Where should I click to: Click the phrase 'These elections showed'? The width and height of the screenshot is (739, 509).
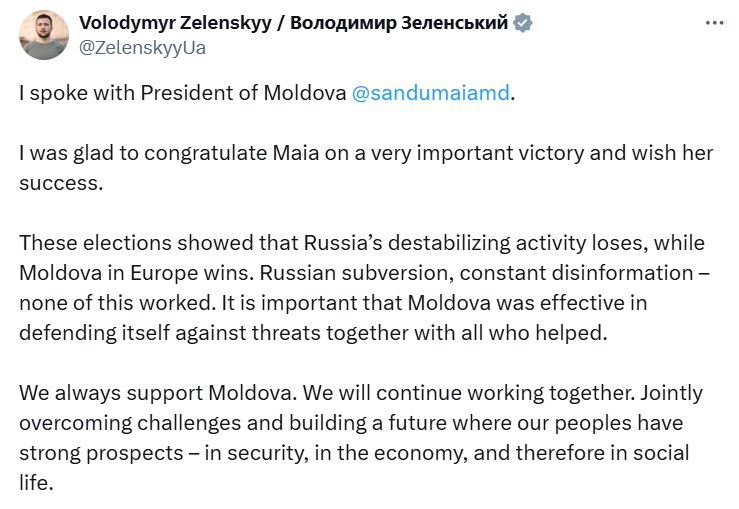tap(136, 243)
